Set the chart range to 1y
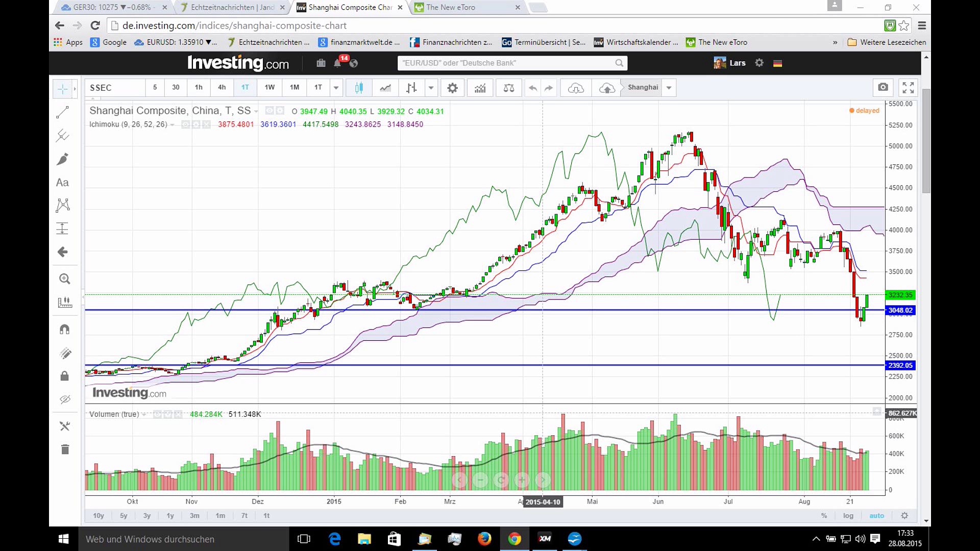980x551 pixels. [170, 516]
